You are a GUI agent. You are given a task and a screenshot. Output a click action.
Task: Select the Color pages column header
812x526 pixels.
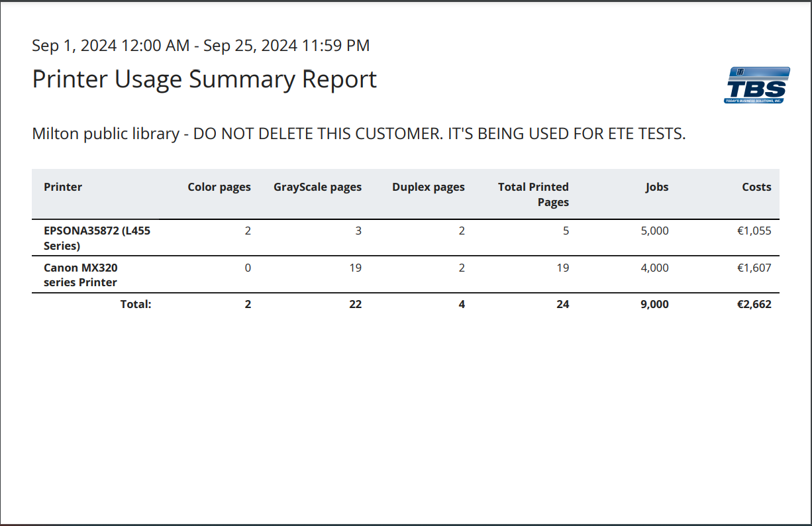(219, 187)
